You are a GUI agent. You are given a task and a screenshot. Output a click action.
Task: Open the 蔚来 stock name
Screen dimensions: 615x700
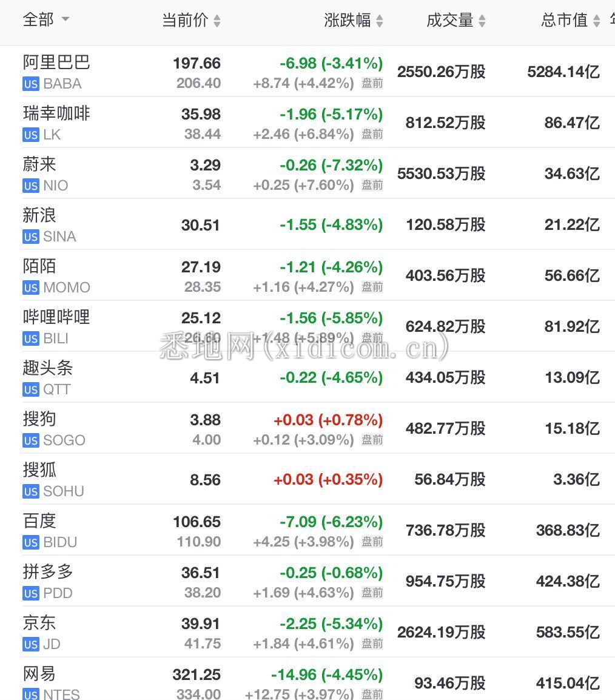[x=39, y=164]
